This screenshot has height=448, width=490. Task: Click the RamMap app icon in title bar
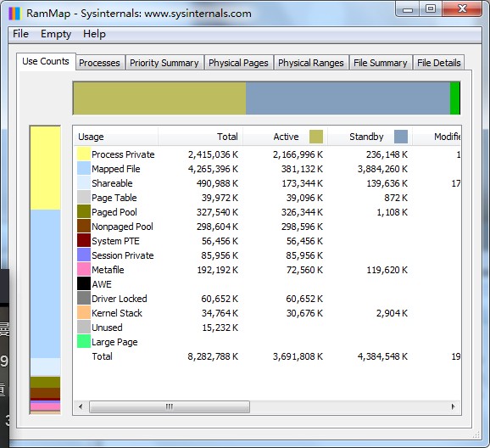14,14
